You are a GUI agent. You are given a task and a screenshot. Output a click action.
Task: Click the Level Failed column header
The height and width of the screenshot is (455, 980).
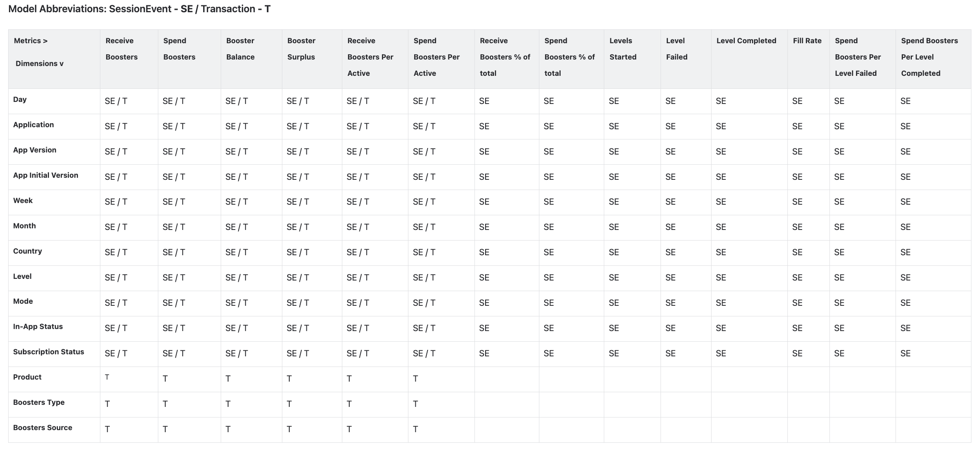(x=676, y=49)
